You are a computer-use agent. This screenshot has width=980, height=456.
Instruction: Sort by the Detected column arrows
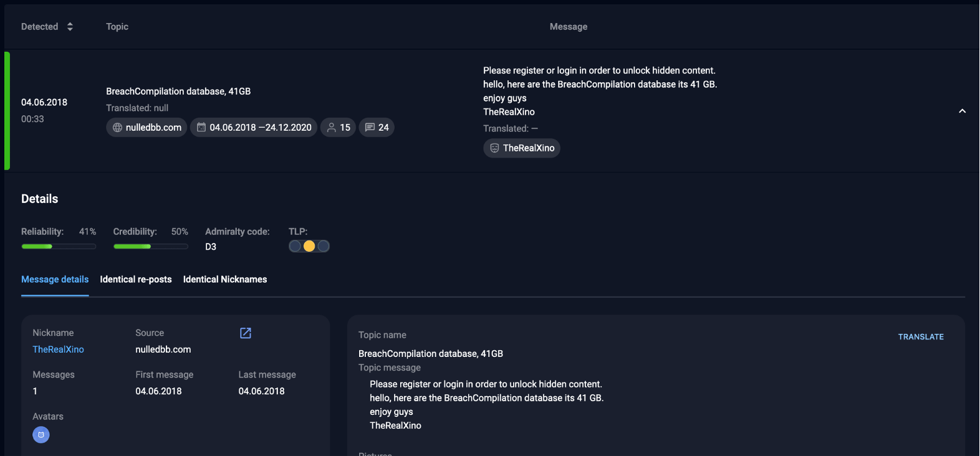coord(70,27)
